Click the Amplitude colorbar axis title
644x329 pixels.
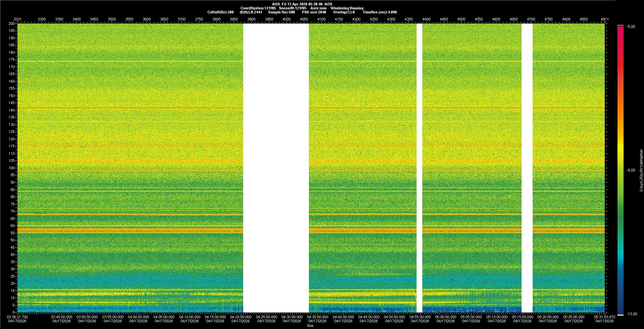coord(641,170)
